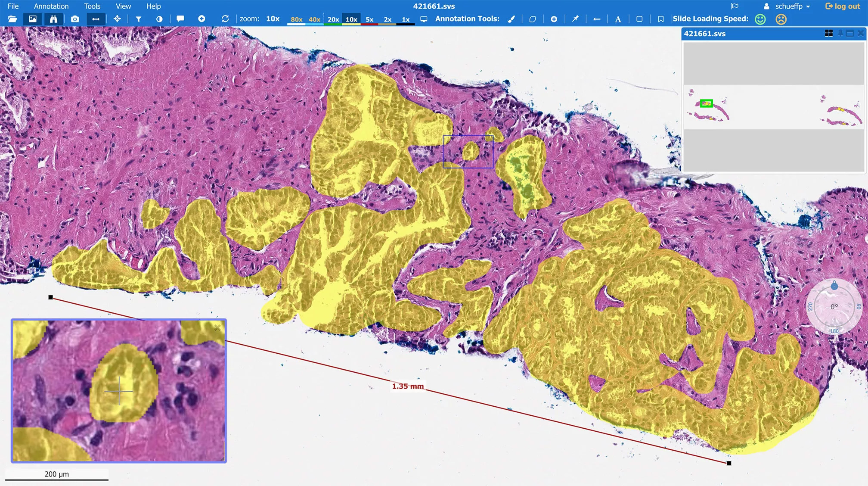Select the binoculars magnifier tool

(x=53, y=19)
